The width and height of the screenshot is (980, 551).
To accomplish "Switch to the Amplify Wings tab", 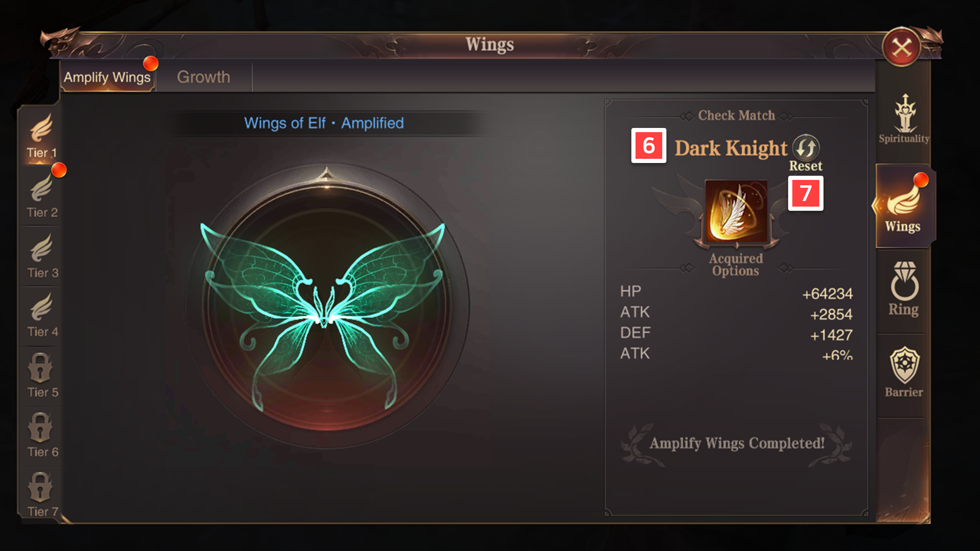I will pyautogui.click(x=107, y=77).
